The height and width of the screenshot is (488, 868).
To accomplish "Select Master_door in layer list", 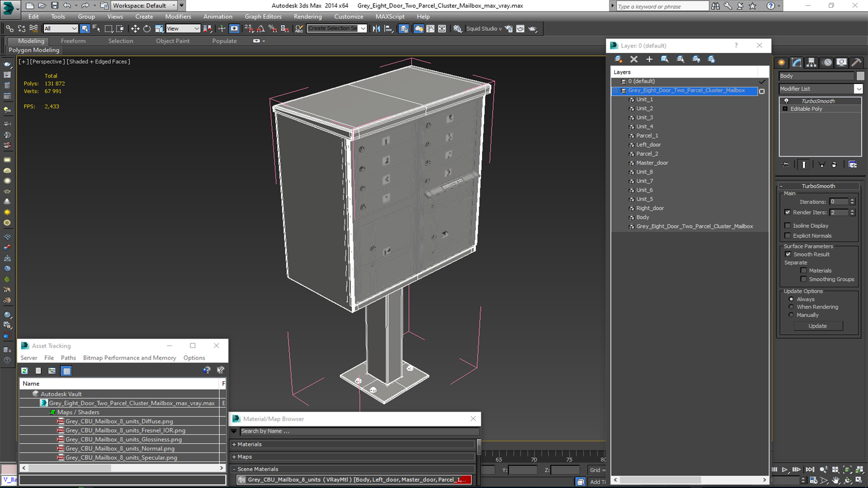I will tap(652, 163).
